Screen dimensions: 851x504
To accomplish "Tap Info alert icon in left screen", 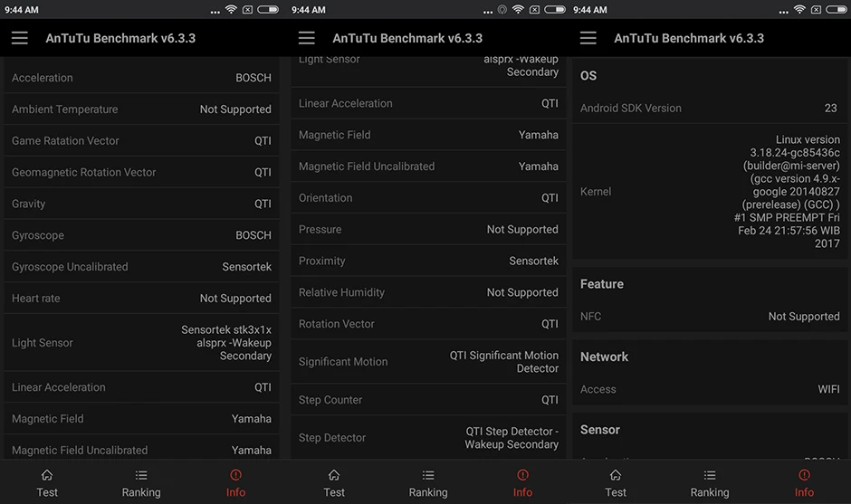I will coord(235,475).
